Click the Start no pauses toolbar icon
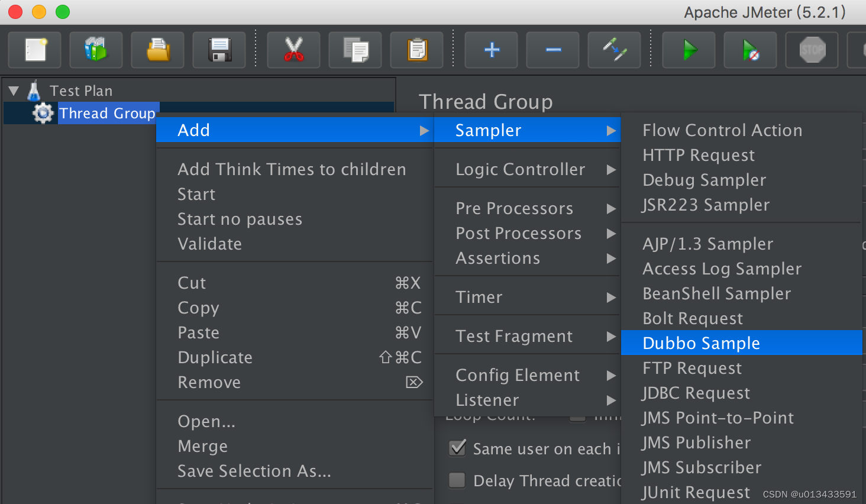Viewport: 866px width, 504px height. 751,50
